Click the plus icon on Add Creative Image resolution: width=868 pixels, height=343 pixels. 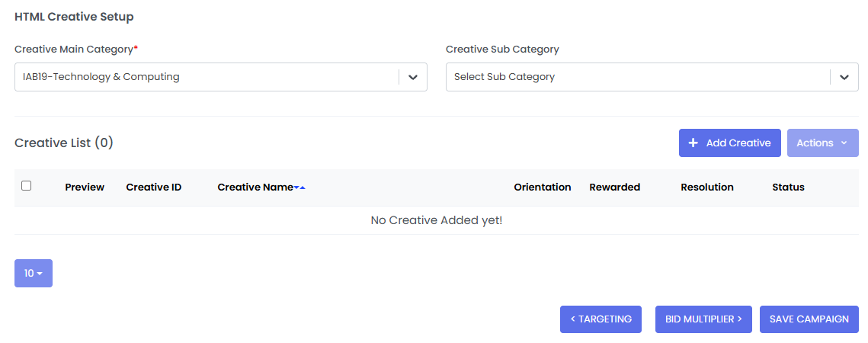693,143
